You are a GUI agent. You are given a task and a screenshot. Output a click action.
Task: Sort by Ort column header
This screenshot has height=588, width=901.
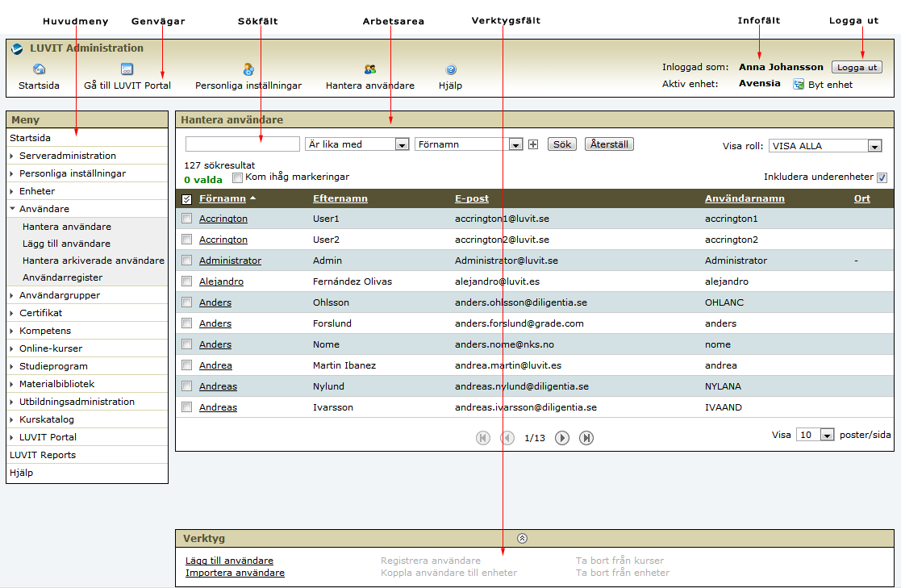point(862,198)
